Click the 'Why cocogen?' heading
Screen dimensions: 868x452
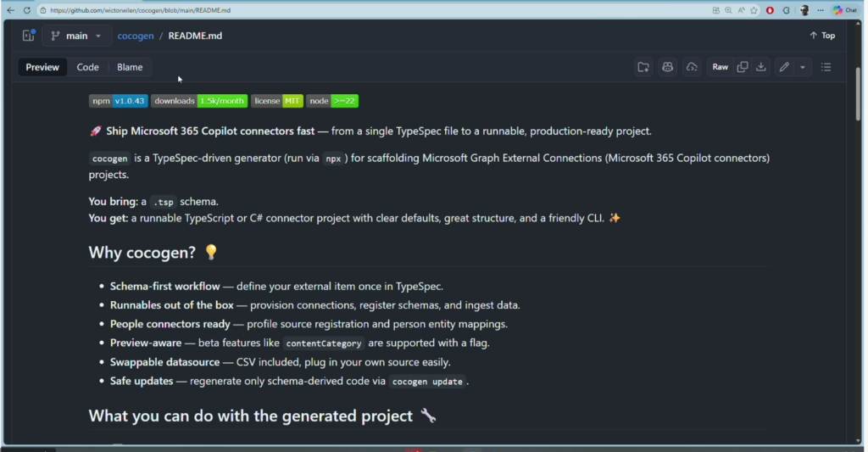(x=153, y=253)
